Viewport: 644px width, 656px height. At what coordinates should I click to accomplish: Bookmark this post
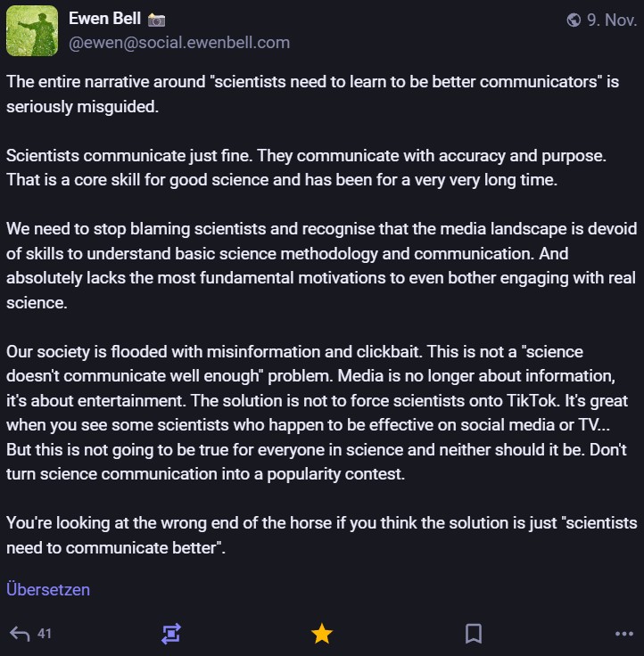(x=474, y=634)
